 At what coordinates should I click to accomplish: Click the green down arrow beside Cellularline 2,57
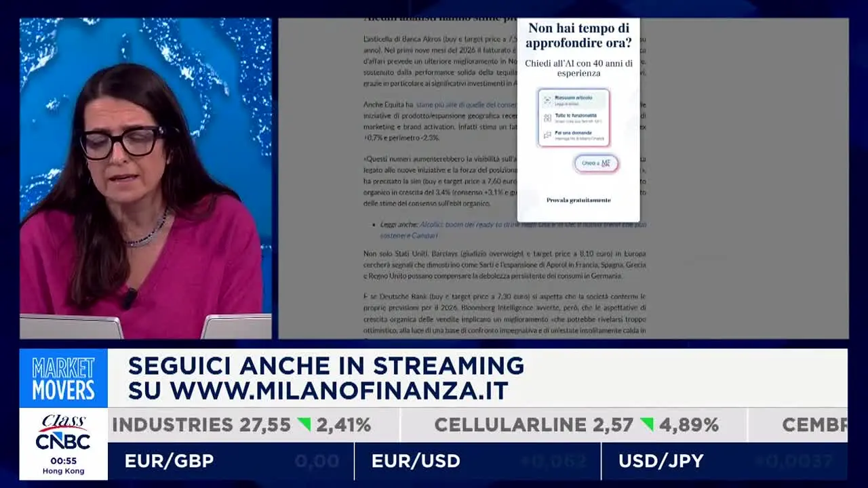[647, 425]
